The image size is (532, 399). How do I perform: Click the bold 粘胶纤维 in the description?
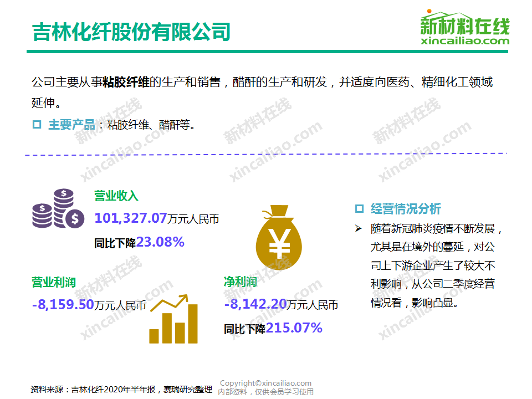[x=126, y=82]
